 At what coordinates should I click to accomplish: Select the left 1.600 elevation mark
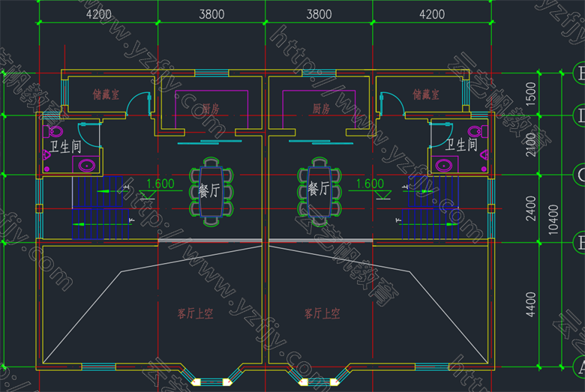[x=160, y=184]
